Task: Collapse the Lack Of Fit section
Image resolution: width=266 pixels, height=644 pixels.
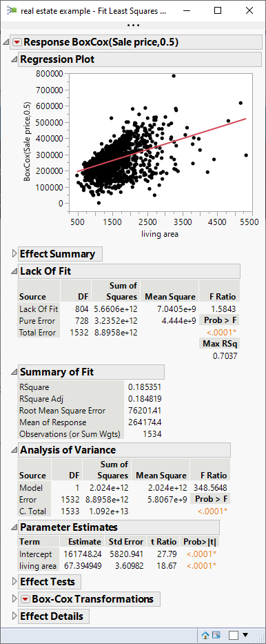Action: pyautogui.click(x=14, y=271)
